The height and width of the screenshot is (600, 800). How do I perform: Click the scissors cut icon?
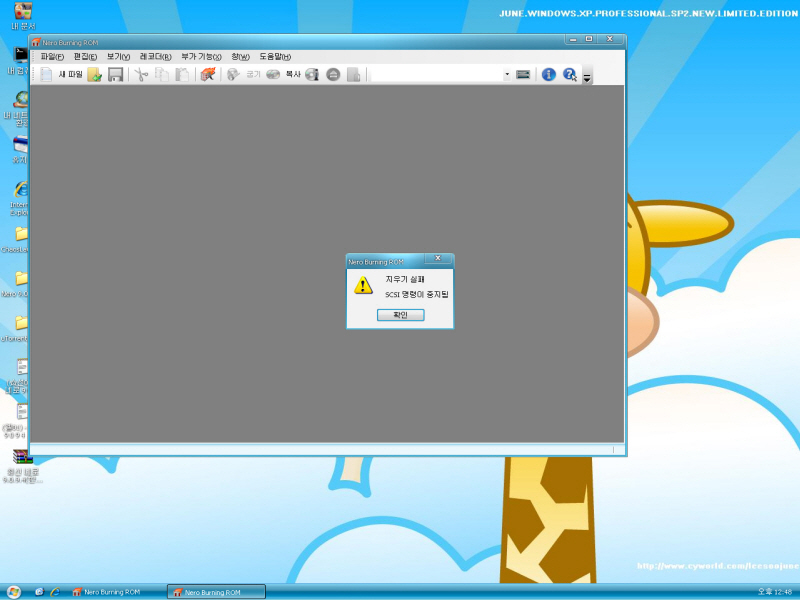[141, 74]
